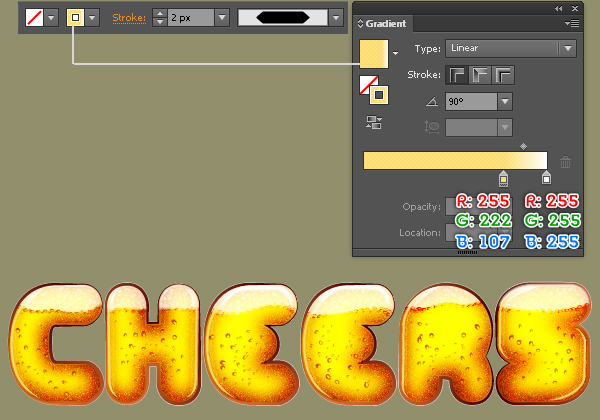Click the stroke weight stepper arrows
The height and width of the screenshot is (420, 600).
160,18
